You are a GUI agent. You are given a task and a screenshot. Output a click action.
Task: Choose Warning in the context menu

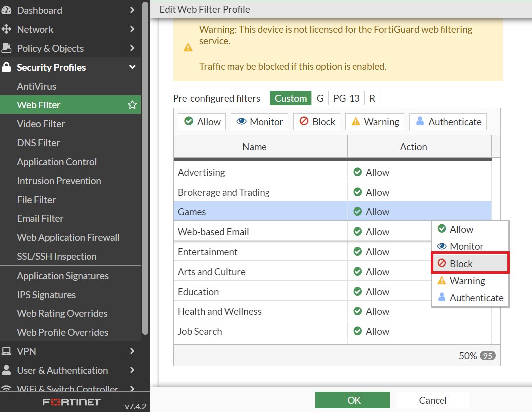470,281
